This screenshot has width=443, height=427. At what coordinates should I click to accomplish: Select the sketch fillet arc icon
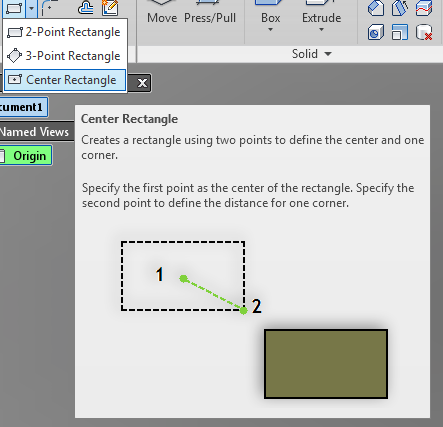pos(49,8)
